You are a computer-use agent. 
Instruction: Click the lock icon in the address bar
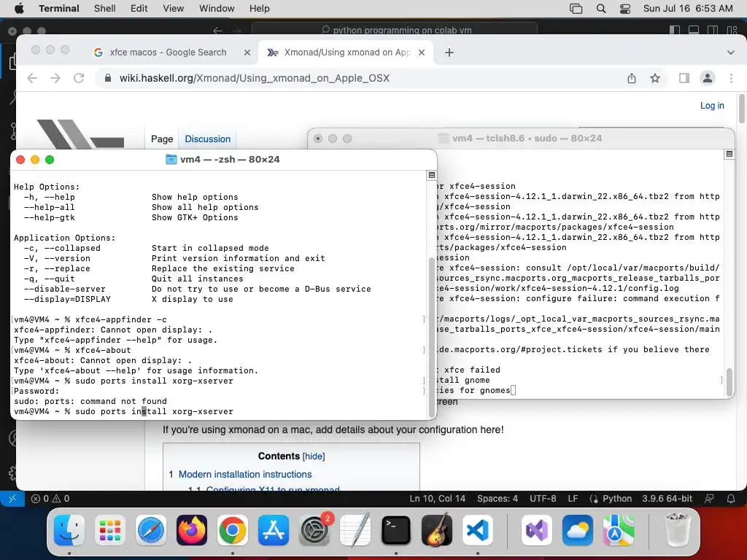tap(108, 78)
